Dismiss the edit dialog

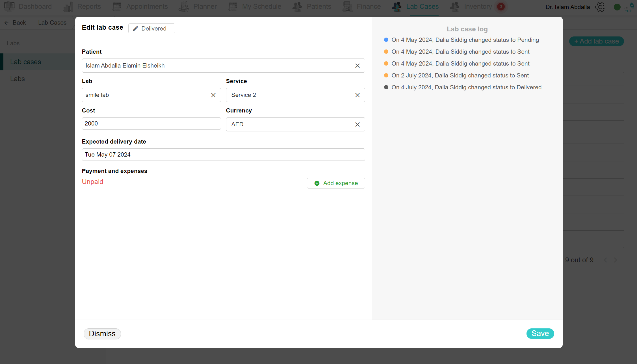point(102,334)
